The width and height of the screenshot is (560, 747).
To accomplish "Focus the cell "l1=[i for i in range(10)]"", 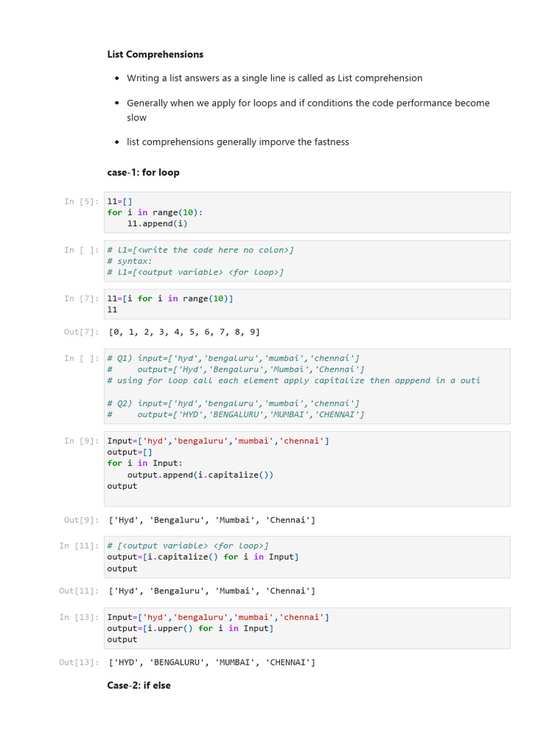I will coord(307,303).
